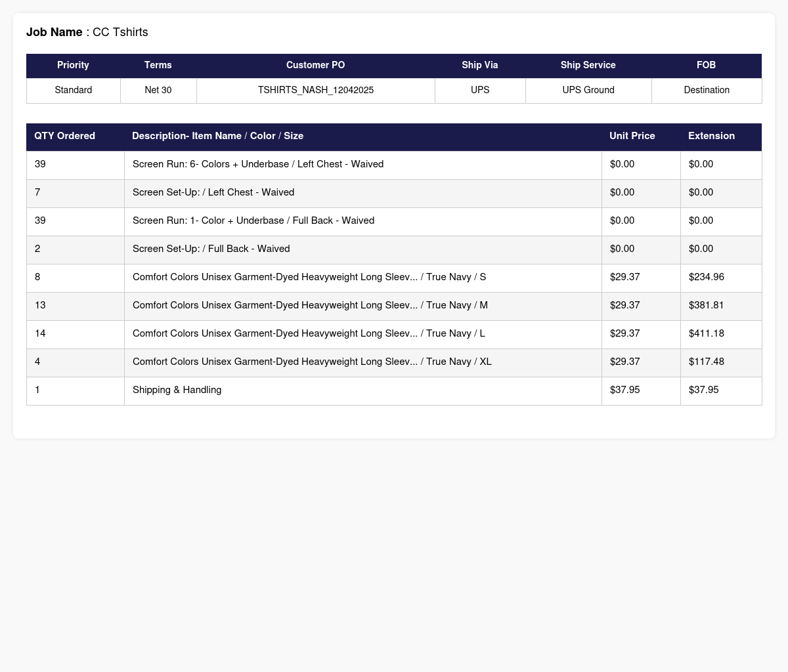Click the Job Name label

tap(55, 32)
